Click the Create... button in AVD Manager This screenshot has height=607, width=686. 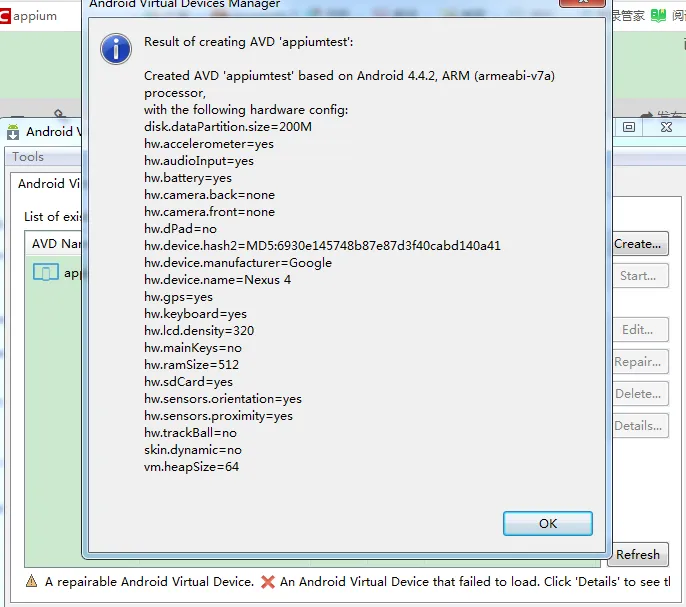click(x=640, y=244)
